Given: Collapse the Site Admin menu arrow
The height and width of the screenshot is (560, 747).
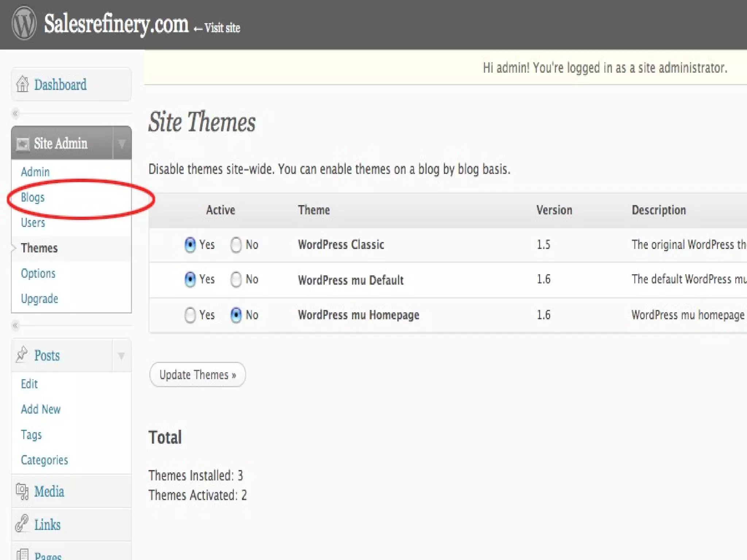Looking at the screenshot, I should [x=122, y=144].
